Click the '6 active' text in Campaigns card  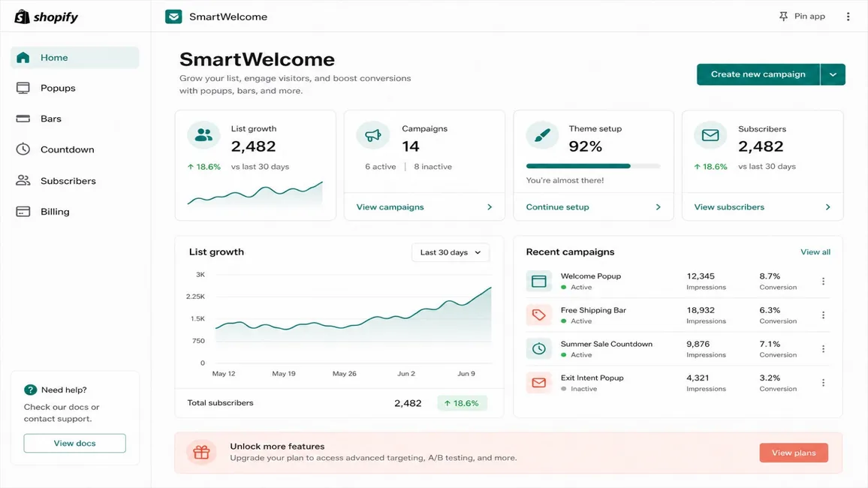380,167
